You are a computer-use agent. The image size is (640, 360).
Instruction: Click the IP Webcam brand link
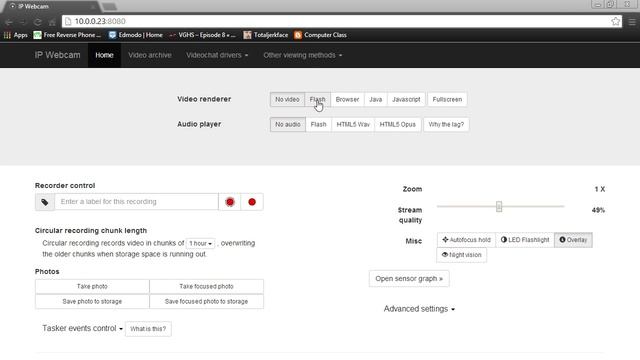[58, 55]
